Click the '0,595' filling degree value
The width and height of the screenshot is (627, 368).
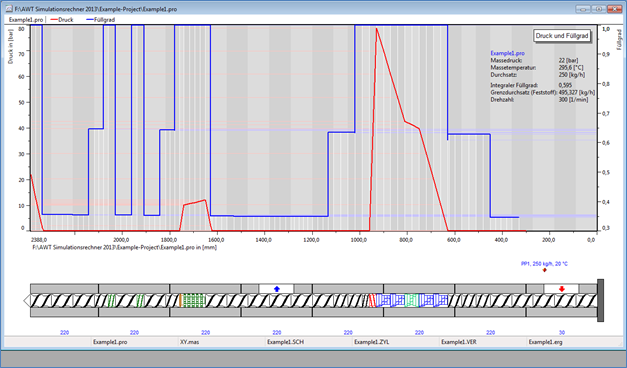pyautogui.click(x=565, y=85)
